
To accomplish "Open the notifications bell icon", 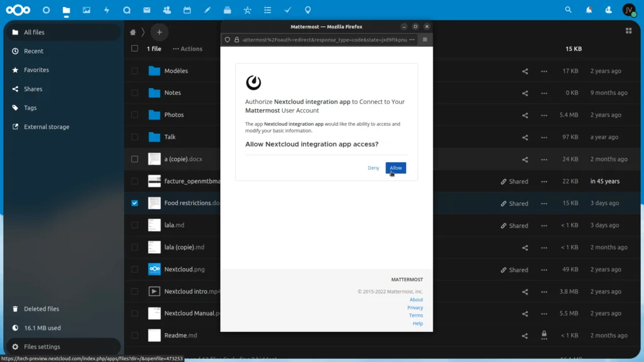I will [x=589, y=10].
